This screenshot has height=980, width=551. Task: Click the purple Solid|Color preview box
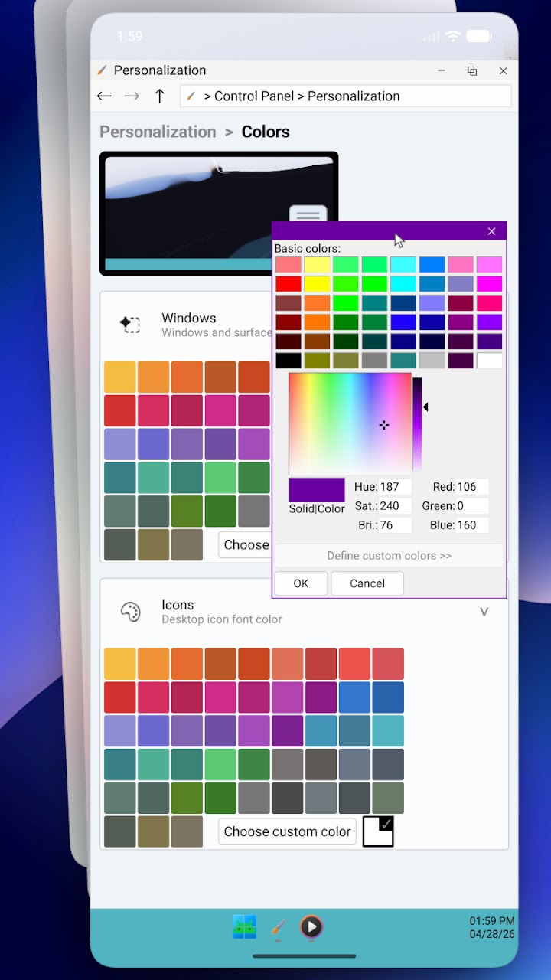(317, 490)
